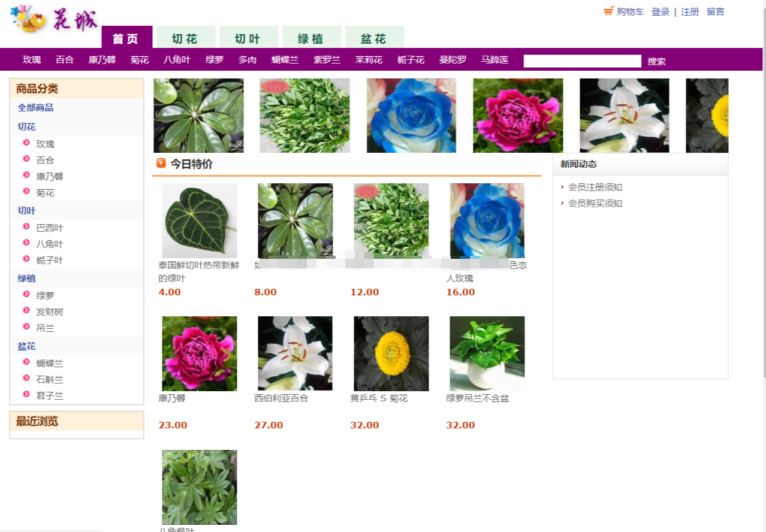Select 蝴蝶兰 in the purple navigation bar
Viewport: 766px width, 532px height.
coord(285,60)
